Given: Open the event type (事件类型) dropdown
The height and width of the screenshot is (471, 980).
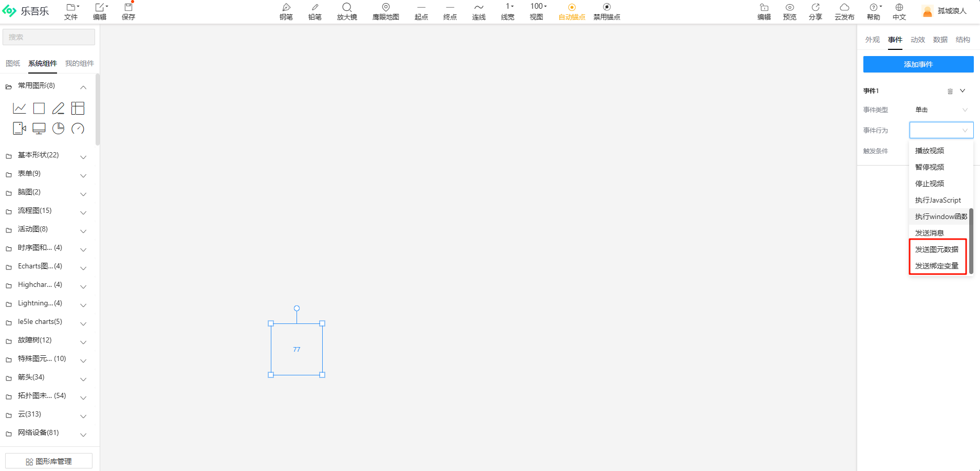Looking at the screenshot, I should [941, 110].
